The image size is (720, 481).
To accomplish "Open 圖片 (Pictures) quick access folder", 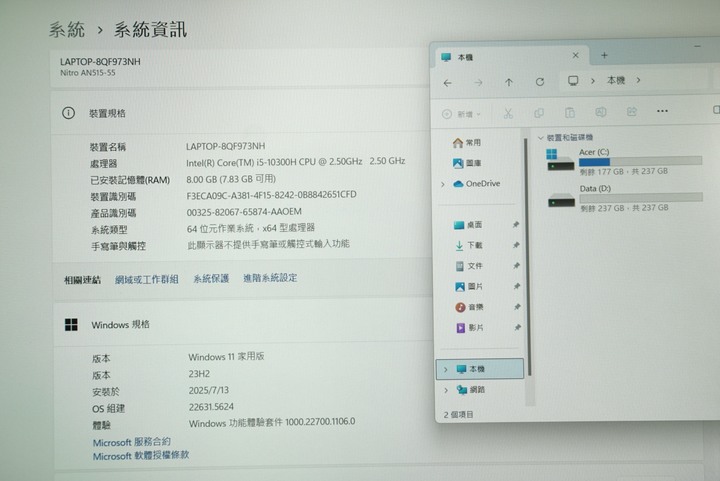I will pos(469,287).
